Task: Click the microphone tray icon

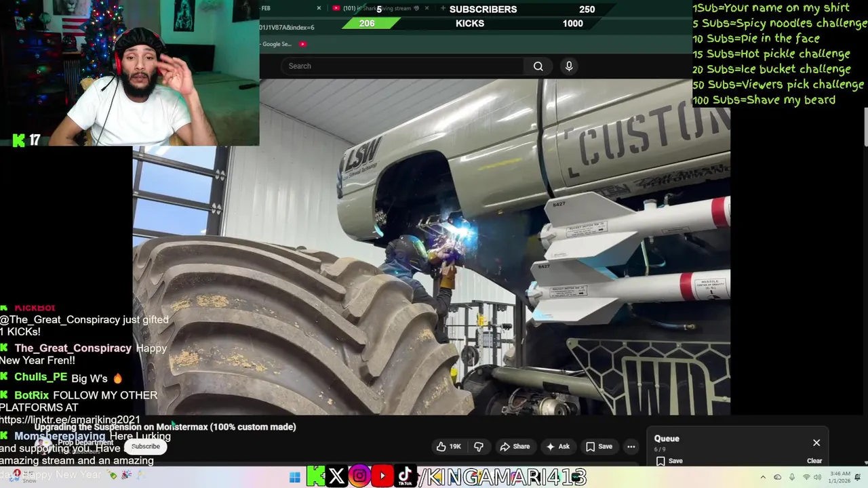Action: (792, 477)
